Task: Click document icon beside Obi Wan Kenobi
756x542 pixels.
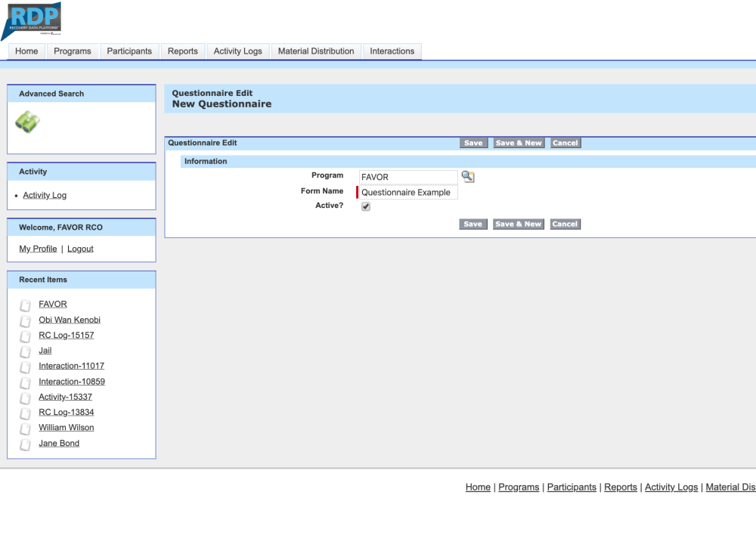Action: (x=25, y=321)
